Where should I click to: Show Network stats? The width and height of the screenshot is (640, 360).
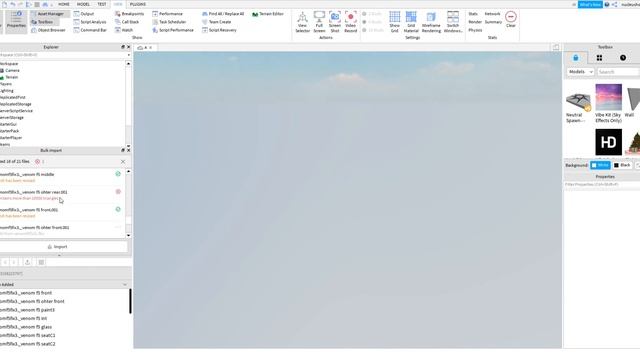click(x=492, y=14)
